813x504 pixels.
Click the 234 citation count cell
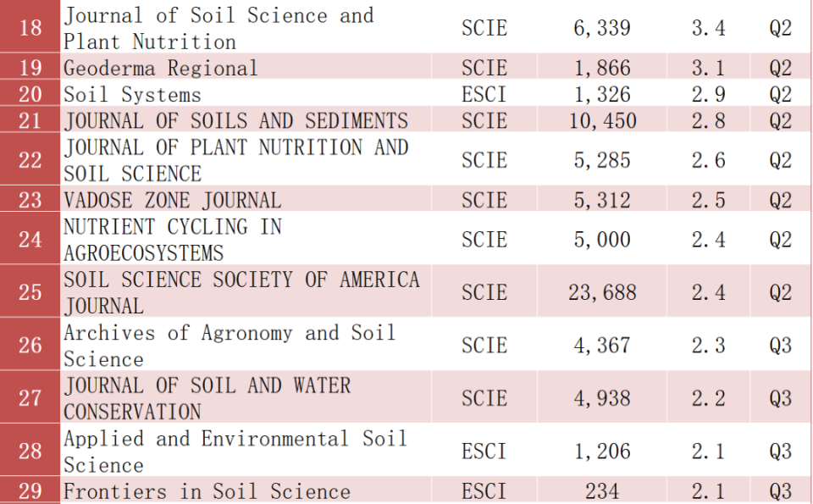(x=602, y=491)
